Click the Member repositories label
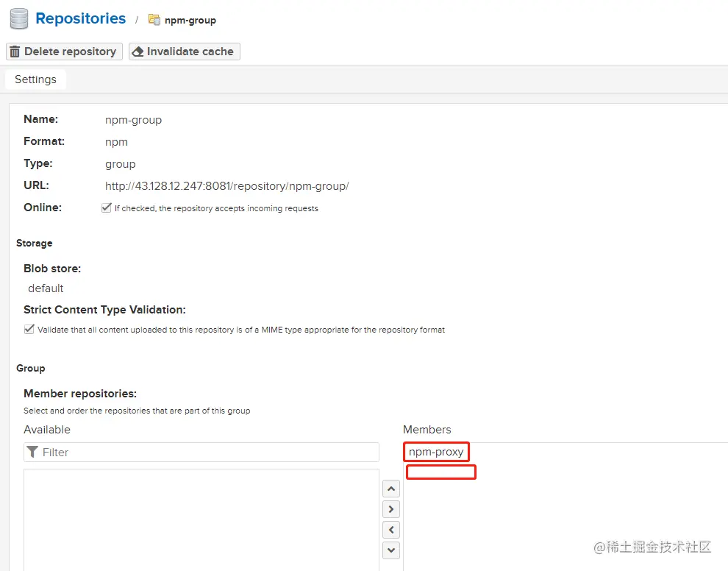 80,394
